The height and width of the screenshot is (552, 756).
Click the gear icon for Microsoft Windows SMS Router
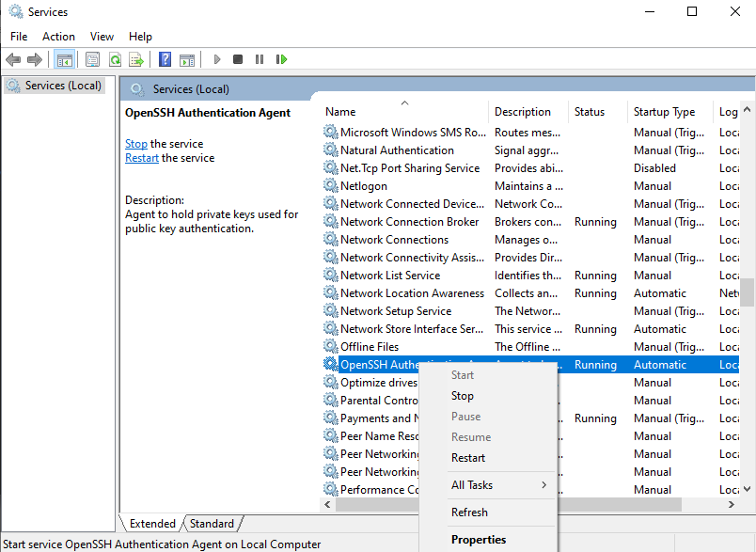tap(331, 132)
